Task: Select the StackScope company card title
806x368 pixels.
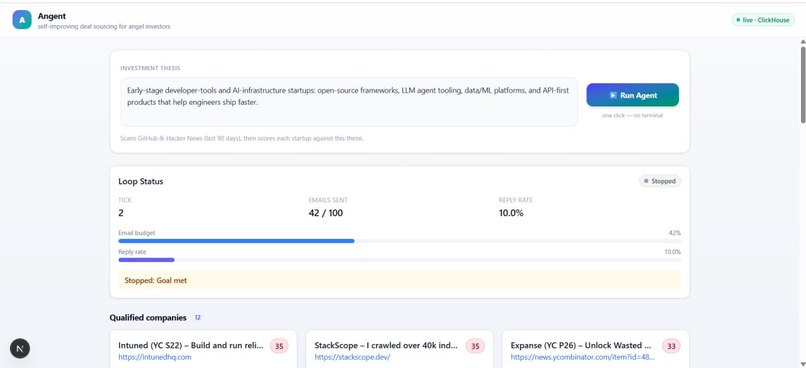Action: 386,346
